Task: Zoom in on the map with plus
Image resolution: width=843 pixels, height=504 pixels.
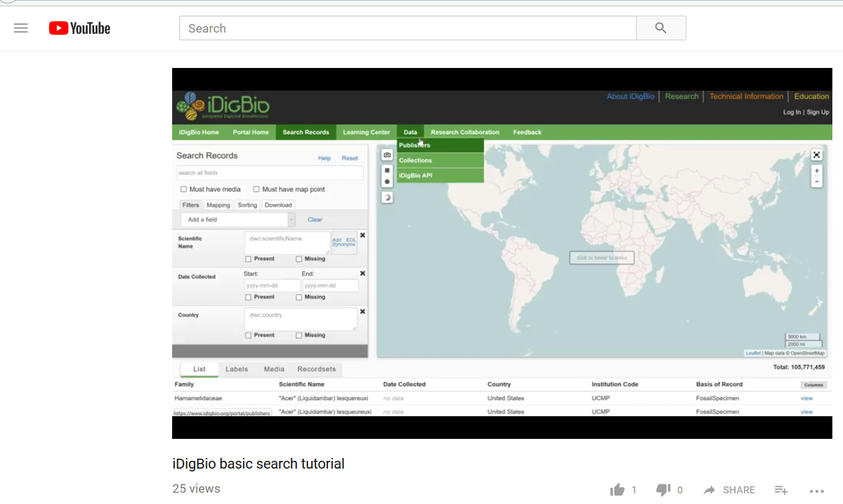Action: (x=817, y=171)
